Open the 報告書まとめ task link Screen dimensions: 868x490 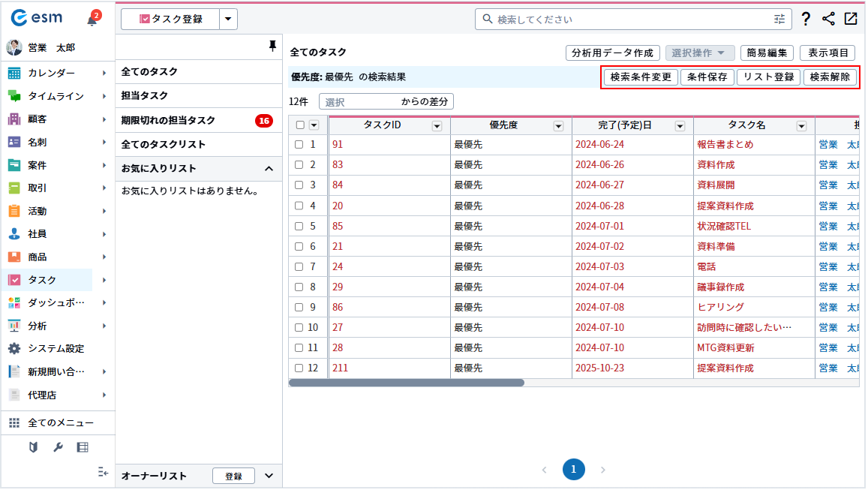click(x=725, y=144)
